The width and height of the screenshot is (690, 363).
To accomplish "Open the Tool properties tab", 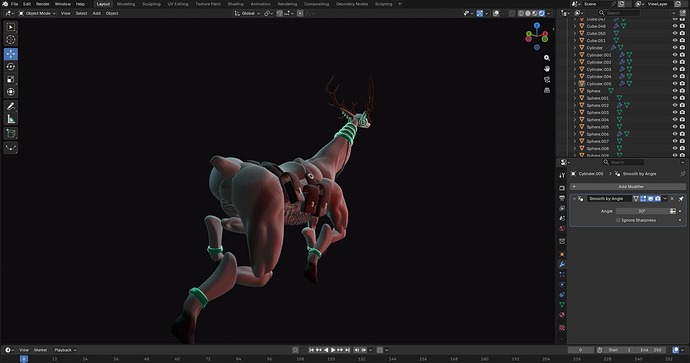I will coord(562,175).
